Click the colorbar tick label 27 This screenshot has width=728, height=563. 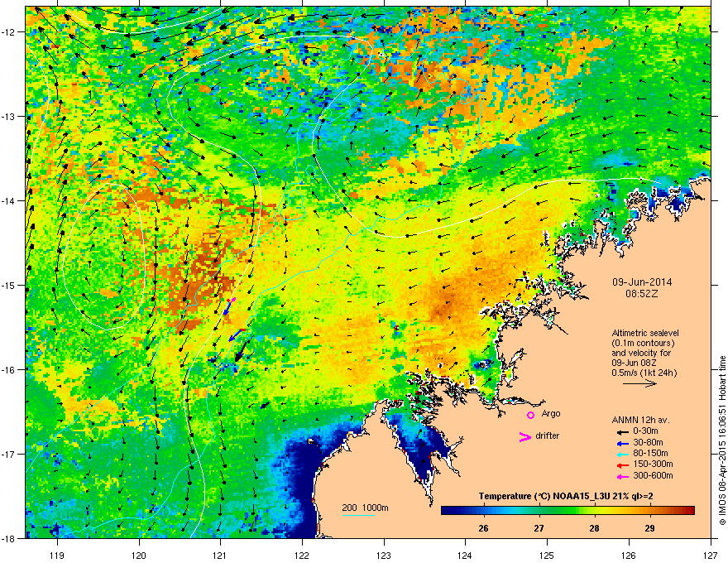(539, 528)
